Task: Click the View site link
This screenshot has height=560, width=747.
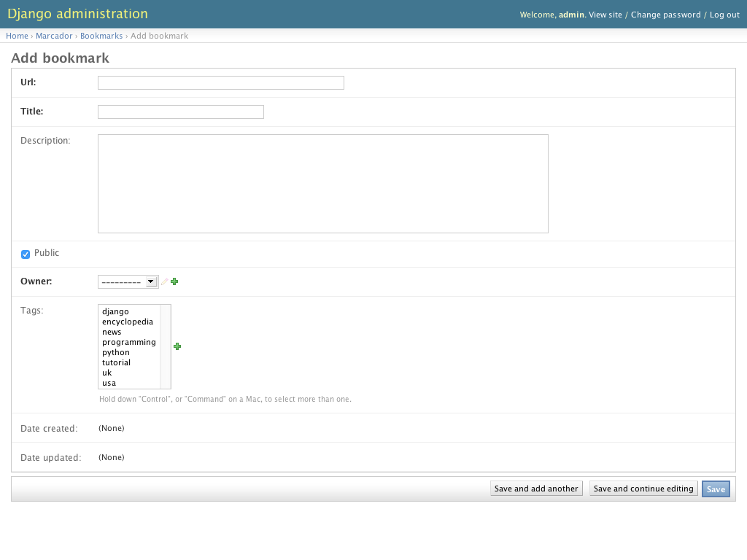Action: click(x=605, y=15)
